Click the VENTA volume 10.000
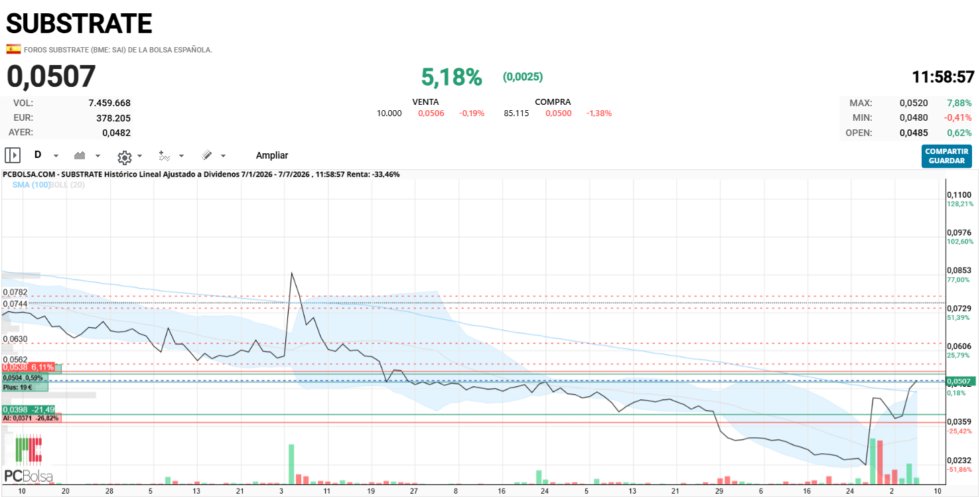 tap(389, 113)
